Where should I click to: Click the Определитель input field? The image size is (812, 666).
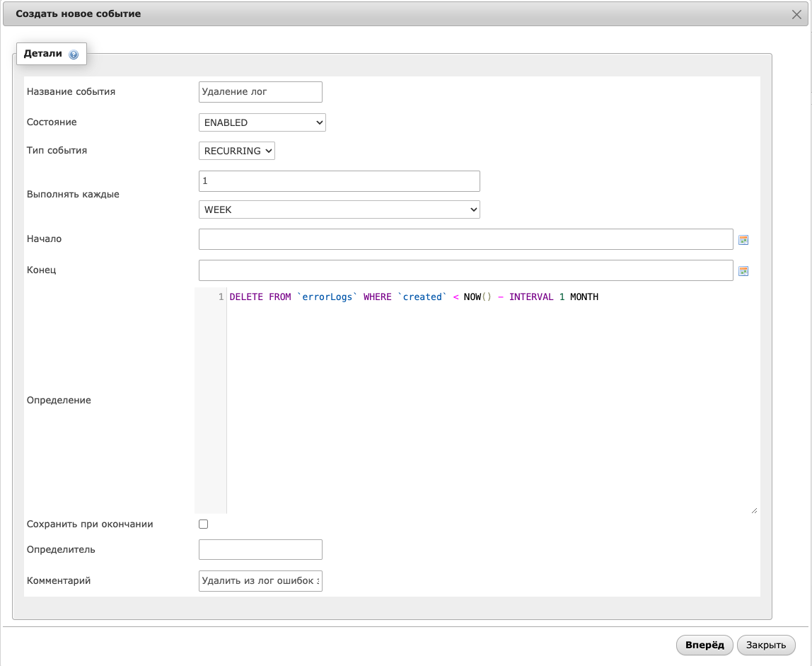coord(260,549)
